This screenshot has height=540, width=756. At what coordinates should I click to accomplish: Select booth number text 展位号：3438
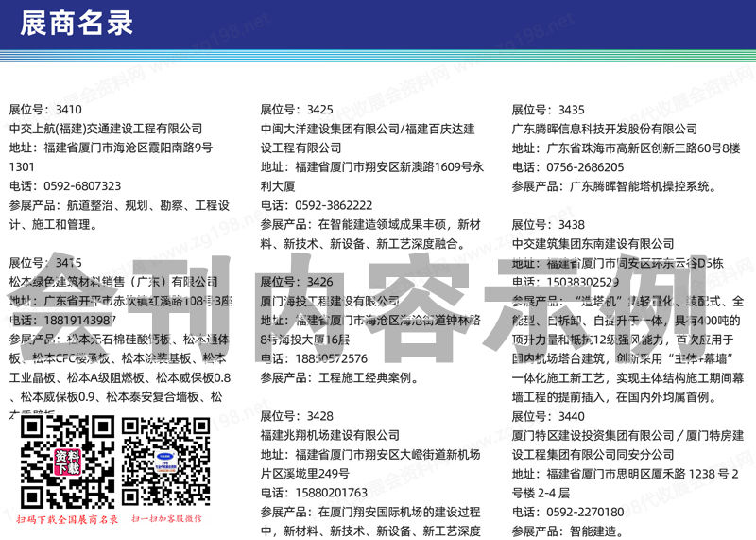pos(548,224)
